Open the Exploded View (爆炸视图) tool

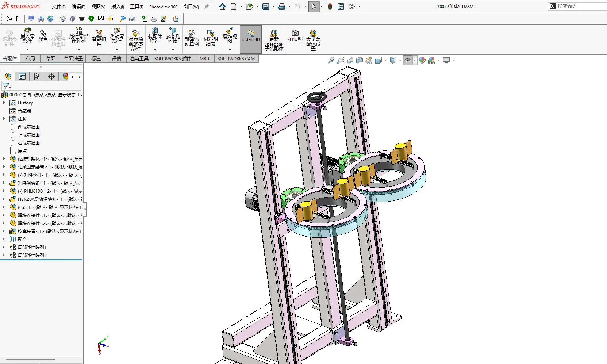pos(230,36)
